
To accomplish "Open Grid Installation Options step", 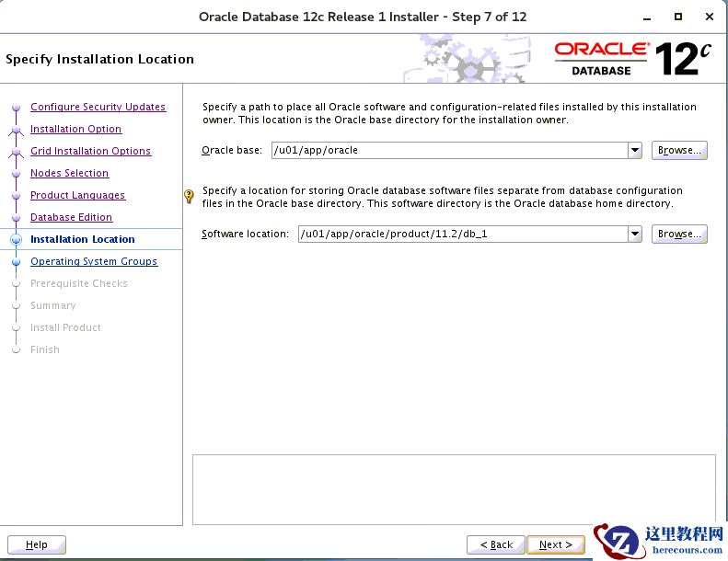I will 90,151.
